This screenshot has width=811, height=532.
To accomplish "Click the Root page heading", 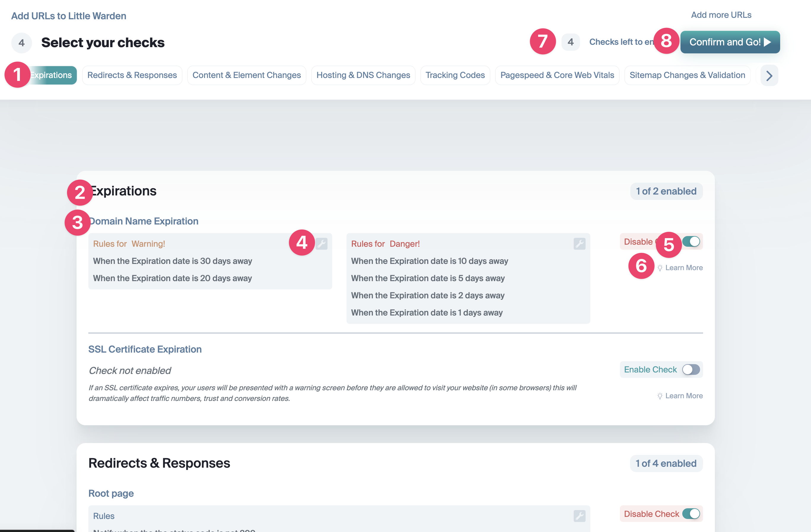I will (111, 493).
